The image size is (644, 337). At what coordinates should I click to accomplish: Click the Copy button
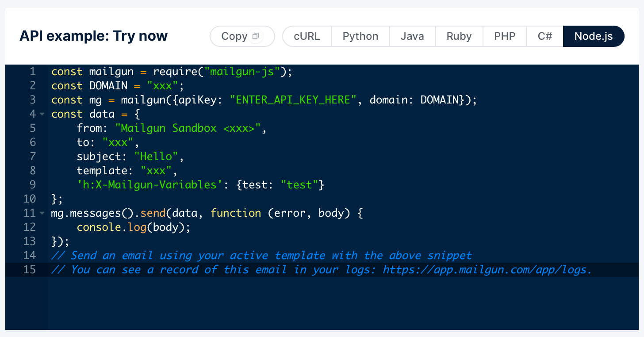coord(242,36)
